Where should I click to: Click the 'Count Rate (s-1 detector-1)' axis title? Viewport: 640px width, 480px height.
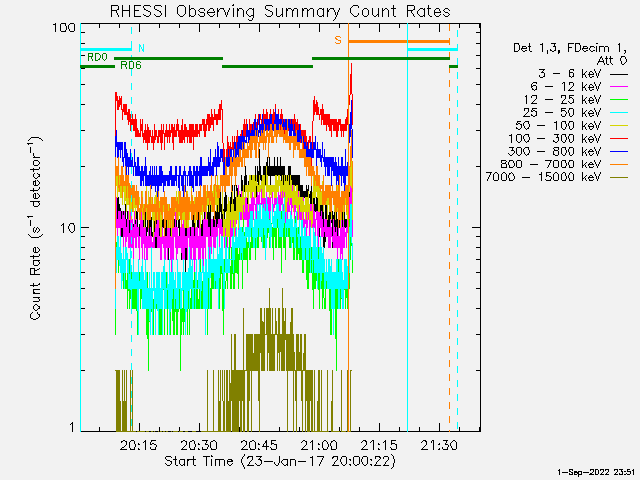tap(35, 228)
